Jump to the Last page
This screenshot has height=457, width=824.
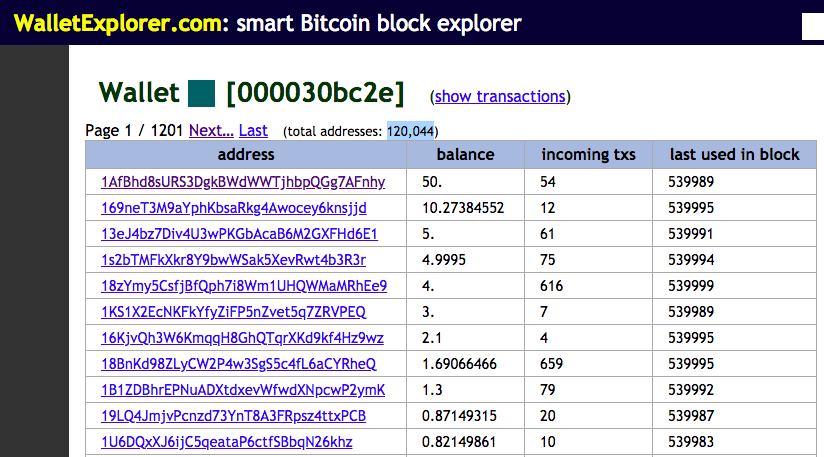point(253,130)
